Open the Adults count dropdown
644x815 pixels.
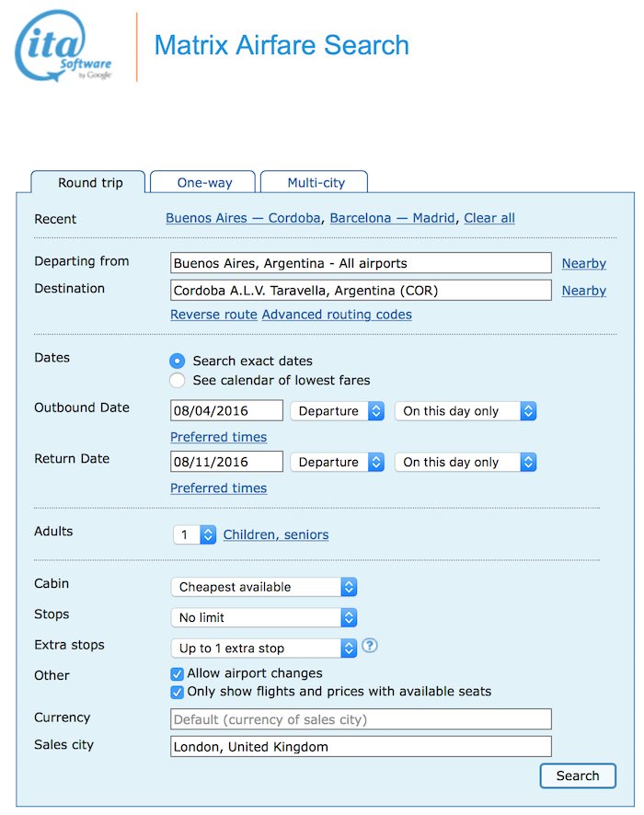(x=194, y=534)
